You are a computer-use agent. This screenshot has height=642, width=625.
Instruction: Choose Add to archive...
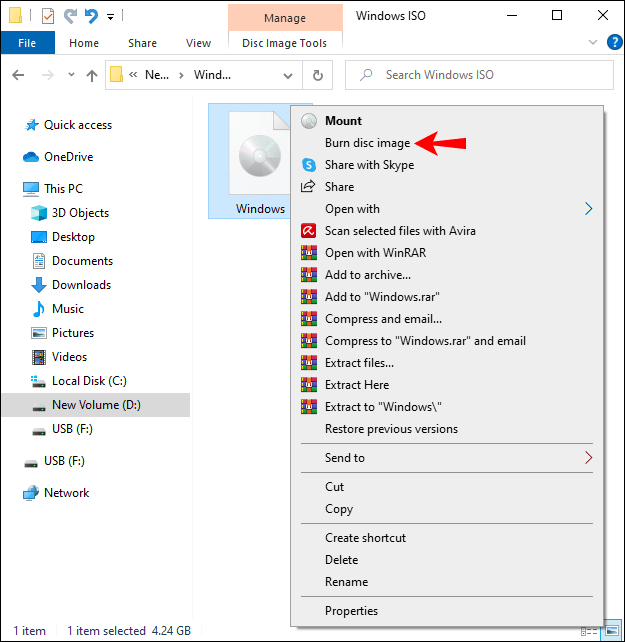447,275
